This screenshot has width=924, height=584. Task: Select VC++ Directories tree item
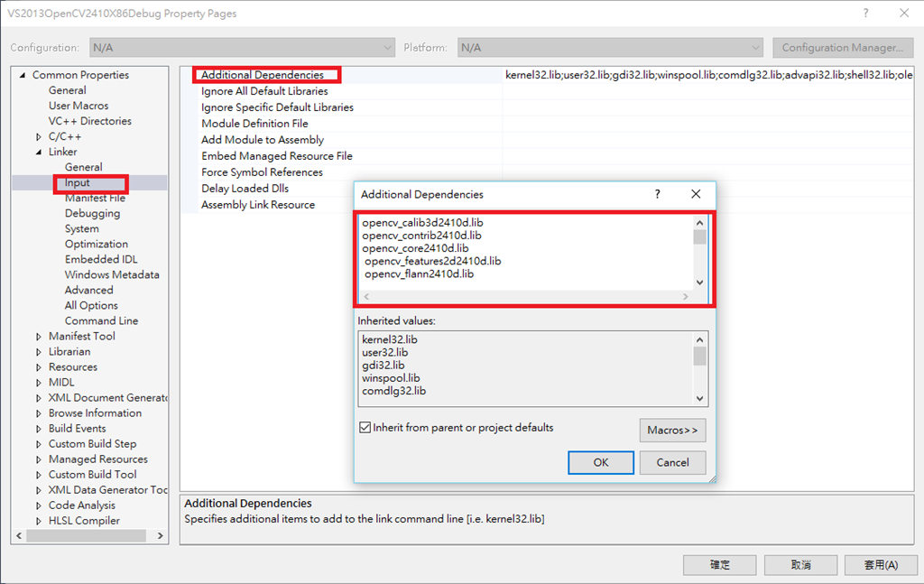tap(90, 121)
